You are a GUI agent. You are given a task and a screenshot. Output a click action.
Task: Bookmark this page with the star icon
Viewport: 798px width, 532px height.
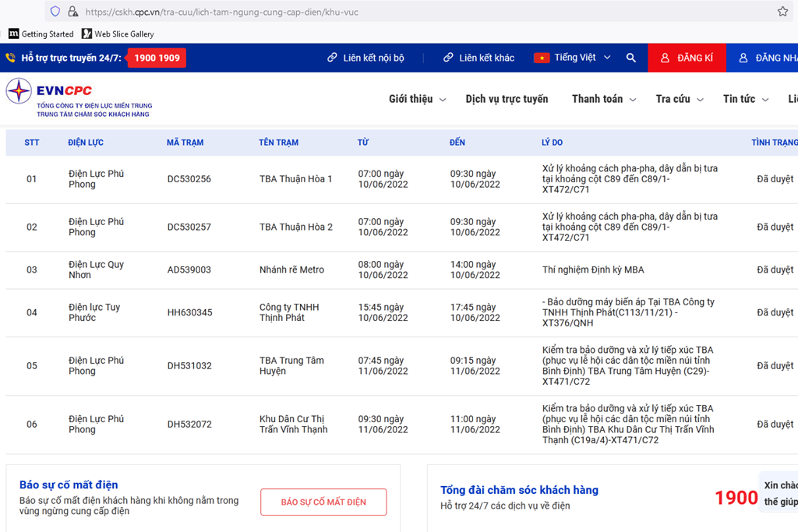click(782, 12)
